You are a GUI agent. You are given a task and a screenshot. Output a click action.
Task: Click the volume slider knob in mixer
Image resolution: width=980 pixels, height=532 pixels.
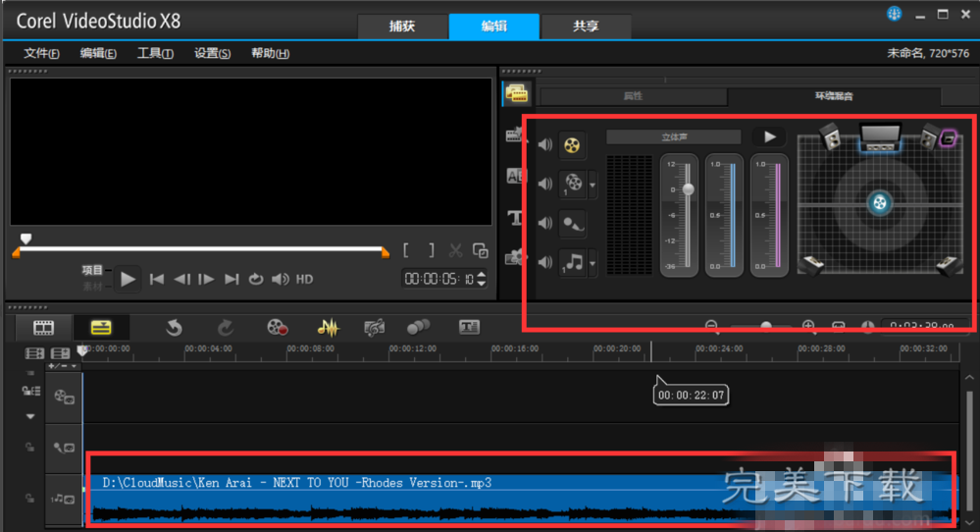(x=688, y=188)
